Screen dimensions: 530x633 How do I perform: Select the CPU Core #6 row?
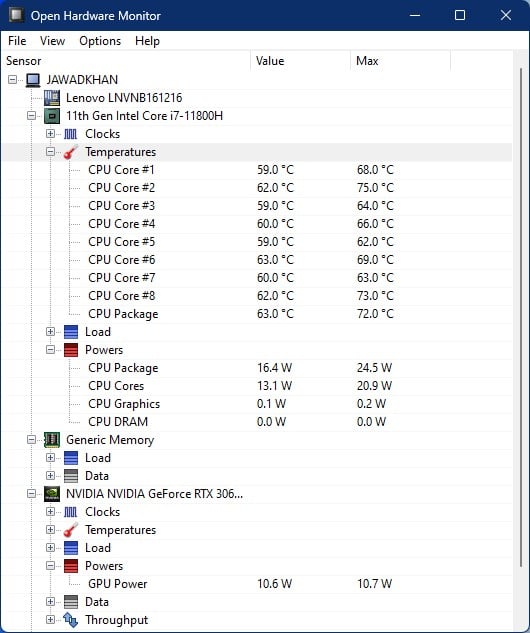tap(257, 260)
